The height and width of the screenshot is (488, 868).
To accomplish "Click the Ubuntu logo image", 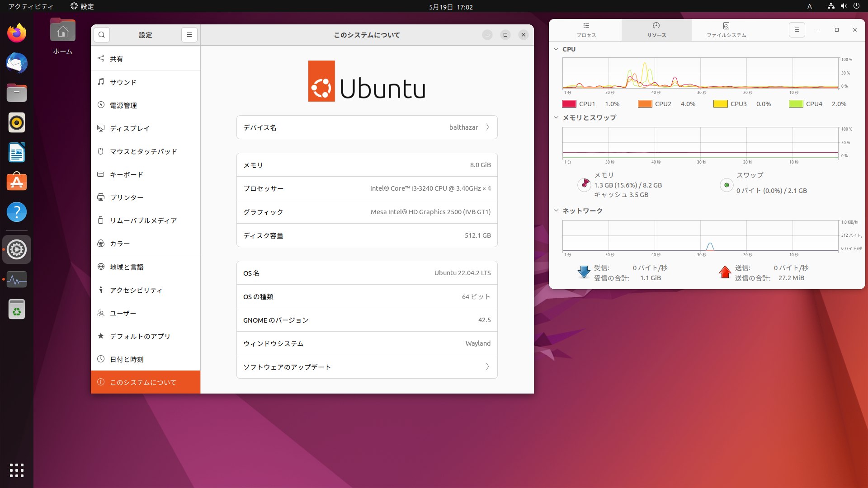I will pyautogui.click(x=367, y=81).
